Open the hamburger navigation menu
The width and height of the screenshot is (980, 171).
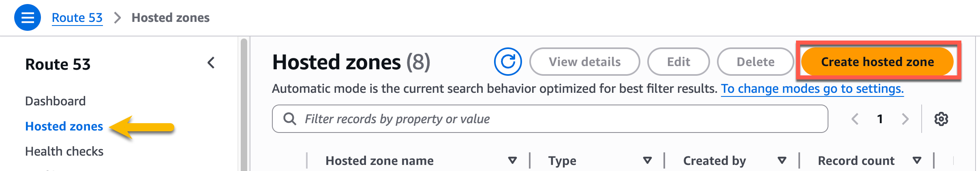28,18
